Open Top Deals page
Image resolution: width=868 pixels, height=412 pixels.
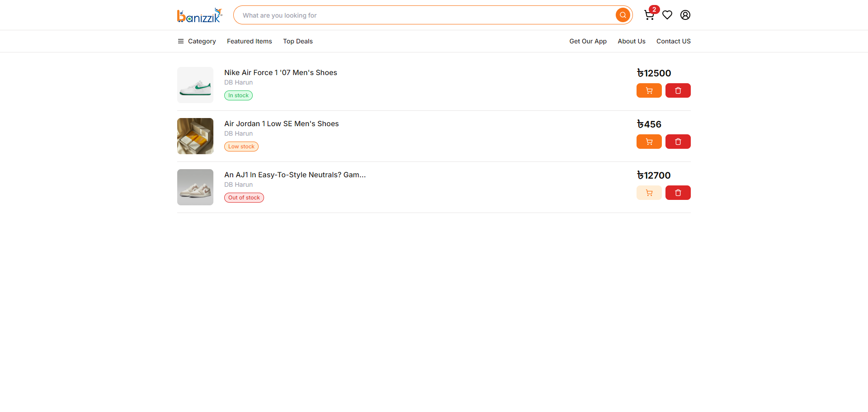click(298, 41)
